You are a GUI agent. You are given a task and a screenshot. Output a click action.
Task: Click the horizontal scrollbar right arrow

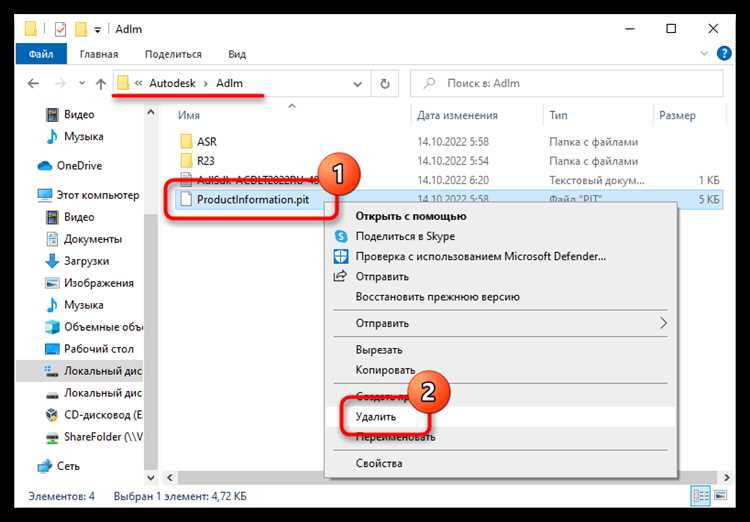727,478
